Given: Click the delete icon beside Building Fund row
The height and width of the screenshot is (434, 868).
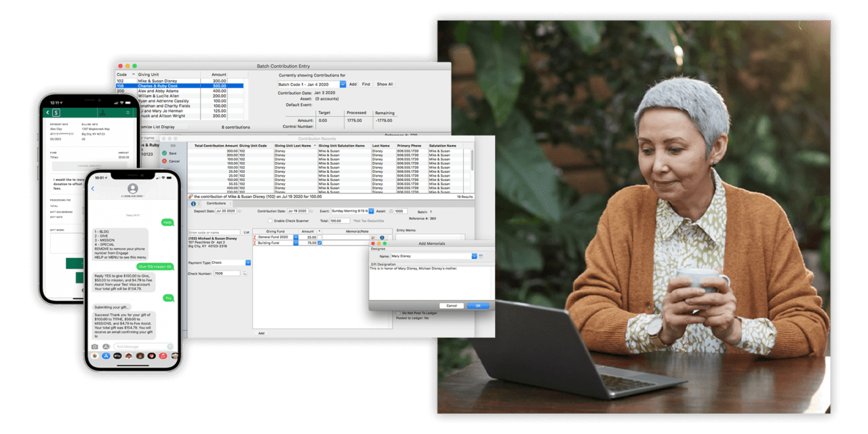Looking at the screenshot, I should (256, 243).
